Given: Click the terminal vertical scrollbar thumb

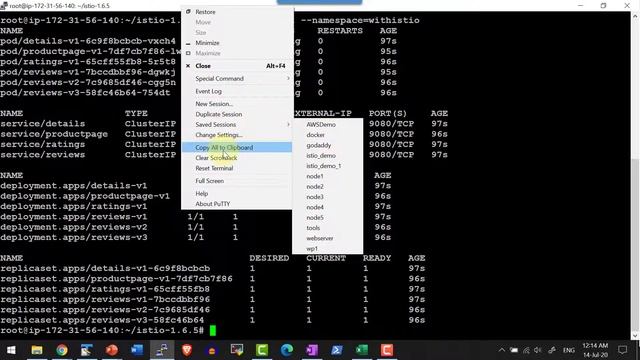Looking at the screenshot, I should pyautogui.click(x=635, y=245).
